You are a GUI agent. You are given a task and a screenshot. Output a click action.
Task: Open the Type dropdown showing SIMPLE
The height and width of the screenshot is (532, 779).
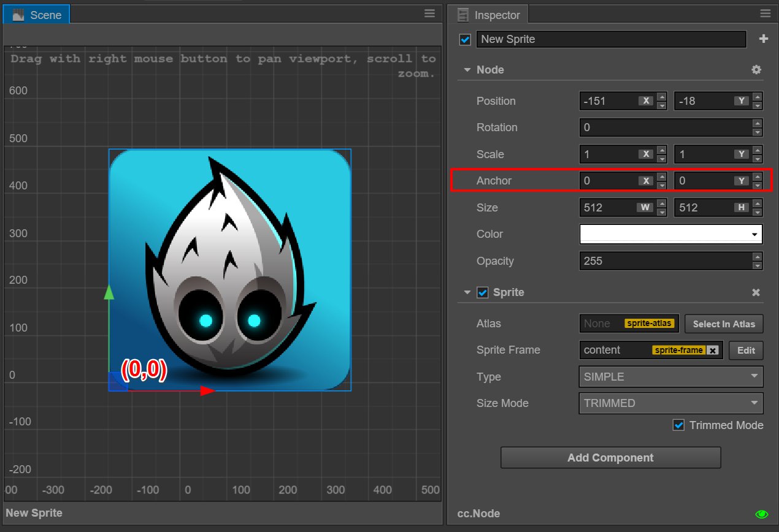click(670, 377)
